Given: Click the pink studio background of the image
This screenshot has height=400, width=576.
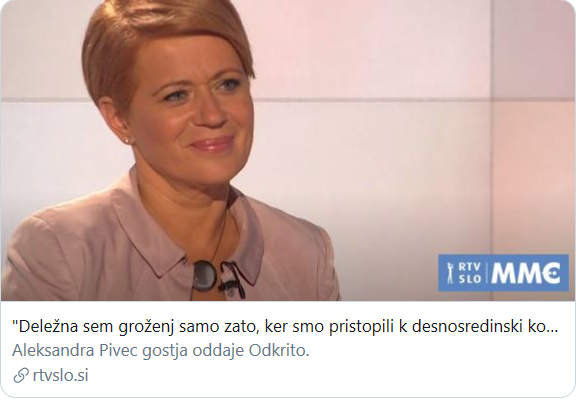Looking at the screenshot, I should [404, 129].
